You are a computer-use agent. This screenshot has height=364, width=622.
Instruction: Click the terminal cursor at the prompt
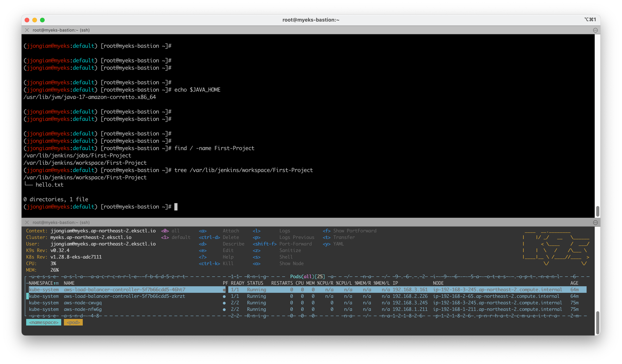click(x=176, y=207)
